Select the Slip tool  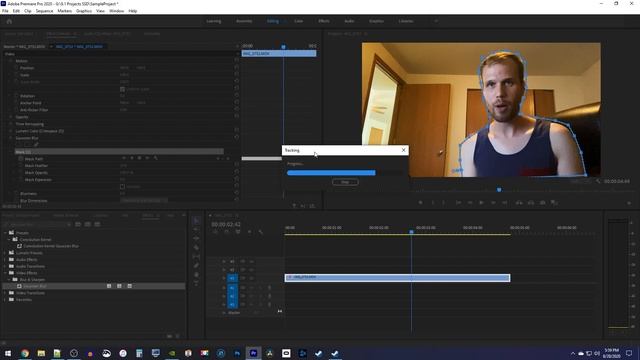coord(196,256)
